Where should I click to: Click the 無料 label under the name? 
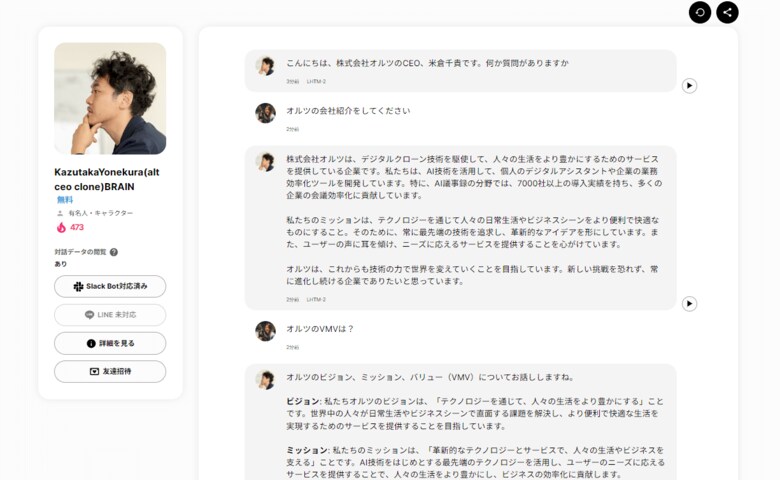(x=65, y=199)
